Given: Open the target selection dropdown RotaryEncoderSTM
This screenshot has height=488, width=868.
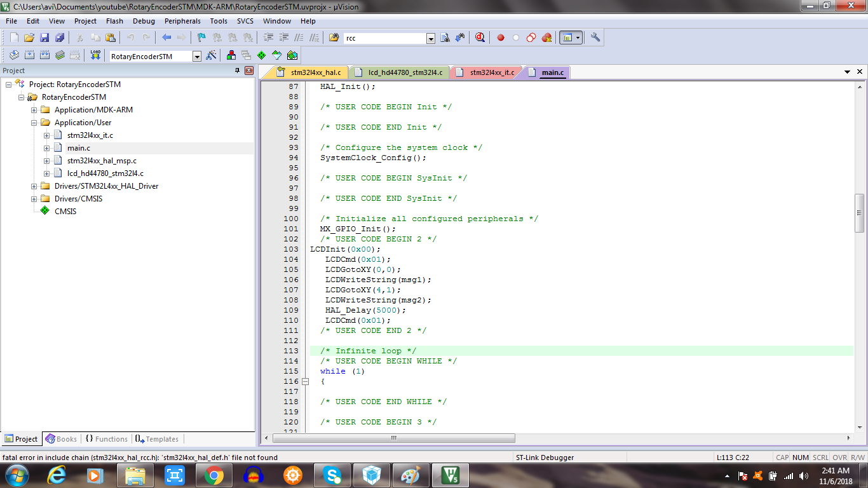Looking at the screenshot, I should (196, 56).
